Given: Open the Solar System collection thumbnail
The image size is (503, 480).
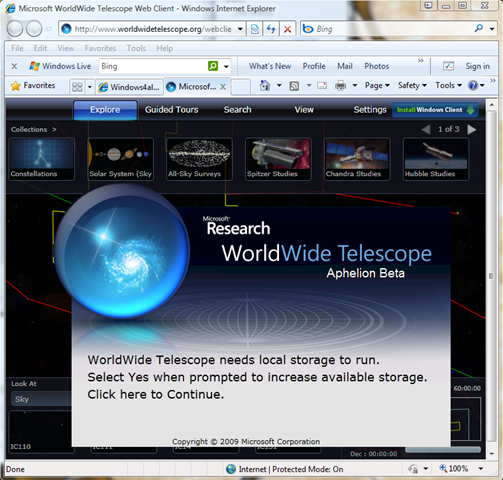Looking at the screenshot, I should (120, 159).
